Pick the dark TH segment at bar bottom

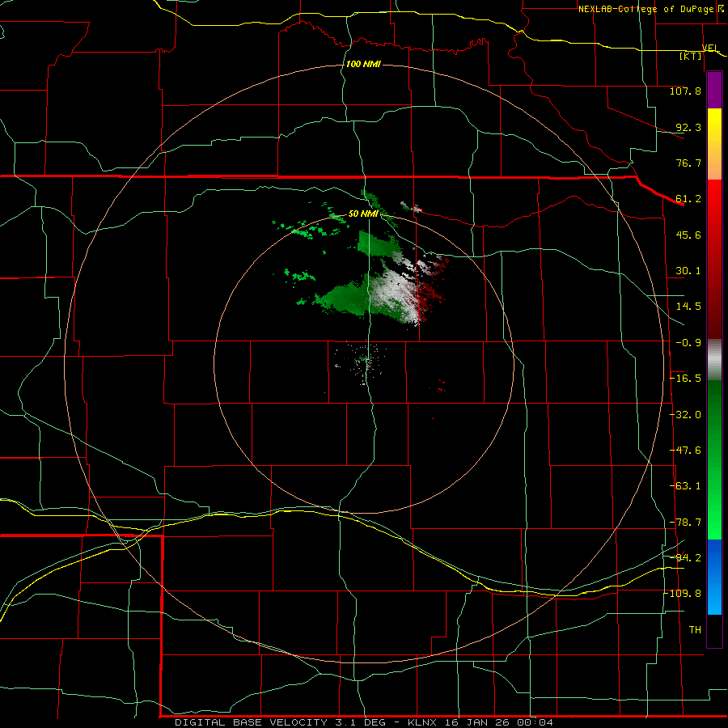point(714,630)
